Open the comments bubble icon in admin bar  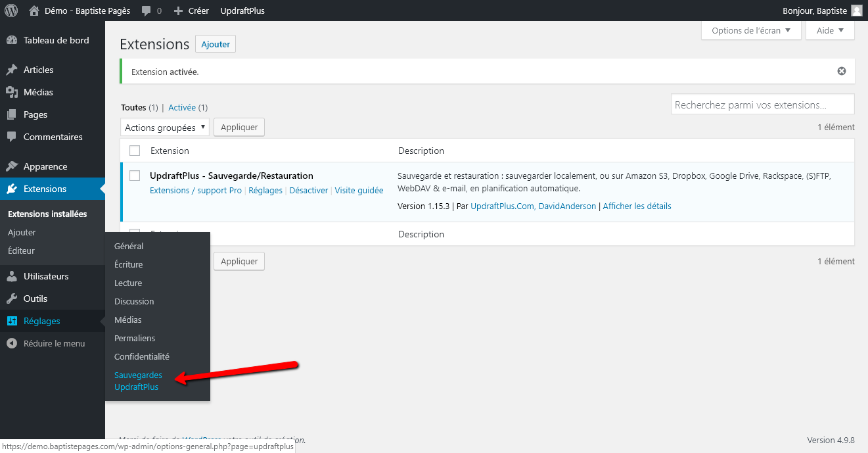point(146,11)
